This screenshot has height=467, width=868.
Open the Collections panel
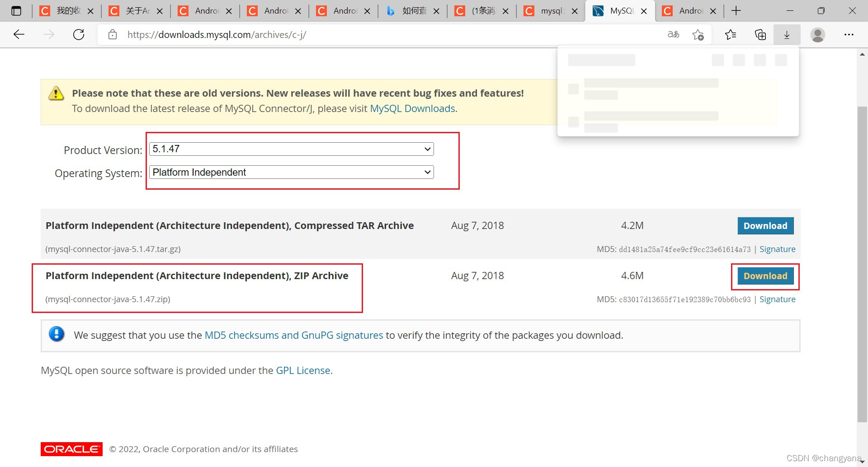pyautogui.click(x=760, y=35)
